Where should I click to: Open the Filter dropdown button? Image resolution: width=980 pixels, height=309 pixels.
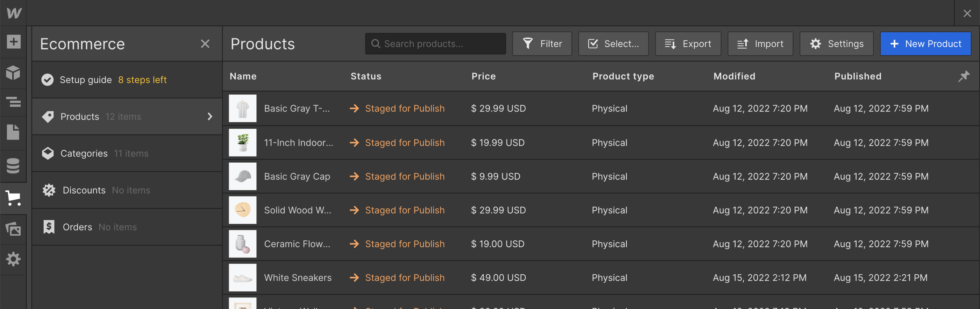click(542, 44)
